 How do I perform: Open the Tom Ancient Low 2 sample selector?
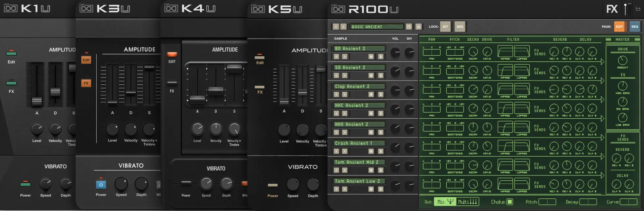[359, 181]
